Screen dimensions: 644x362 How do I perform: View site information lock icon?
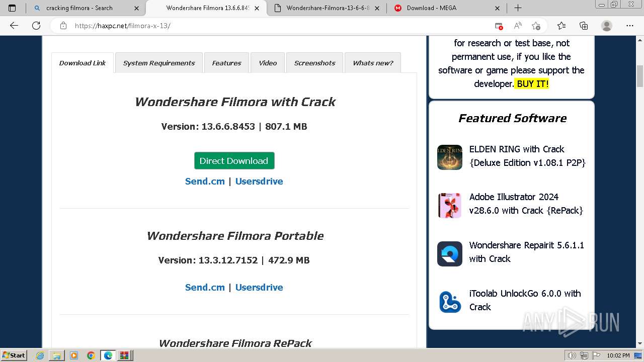(63, 26)
